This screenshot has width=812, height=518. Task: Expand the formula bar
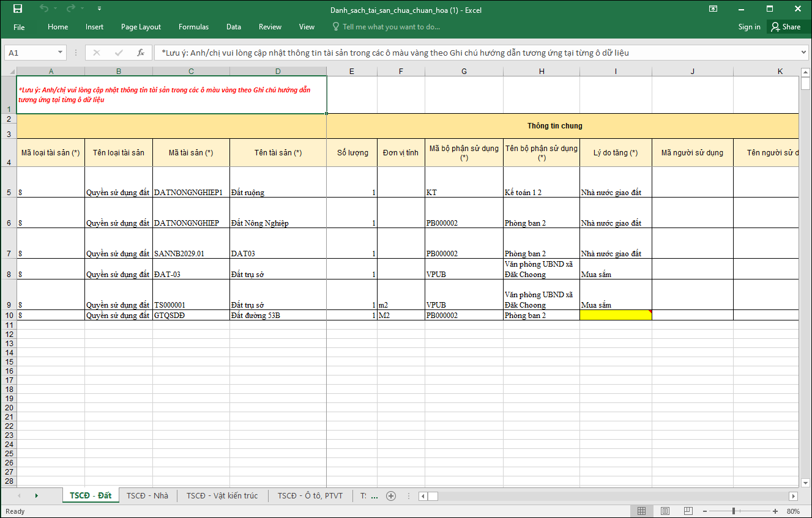[804, 53]
